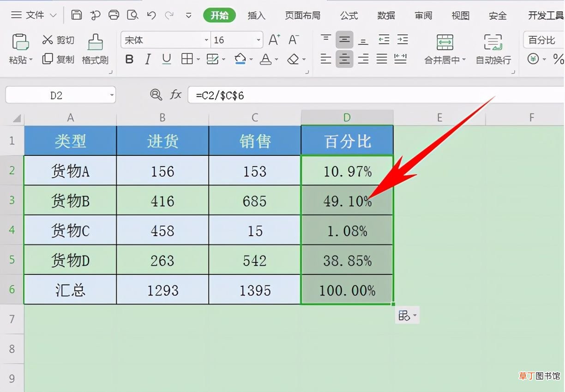Apply cell borders icon
565x392 pixels.
tap(187, 59)
